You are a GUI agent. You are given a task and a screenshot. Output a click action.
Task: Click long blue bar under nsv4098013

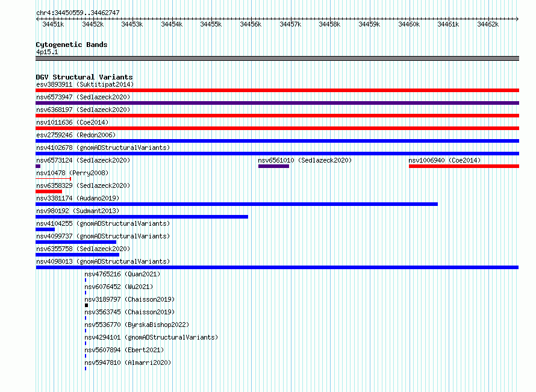(277, 267)
